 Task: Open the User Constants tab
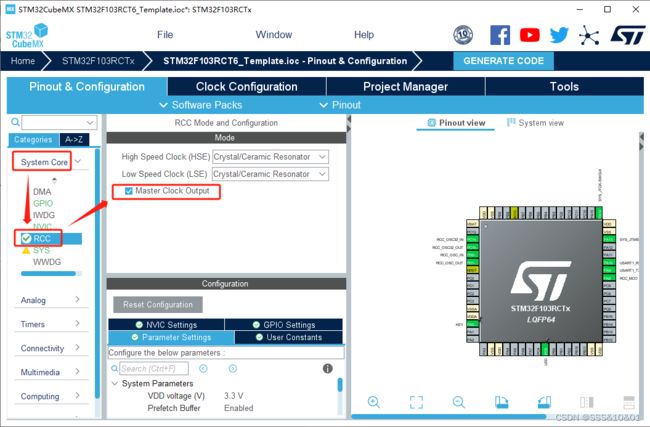(x=289, y=337)
